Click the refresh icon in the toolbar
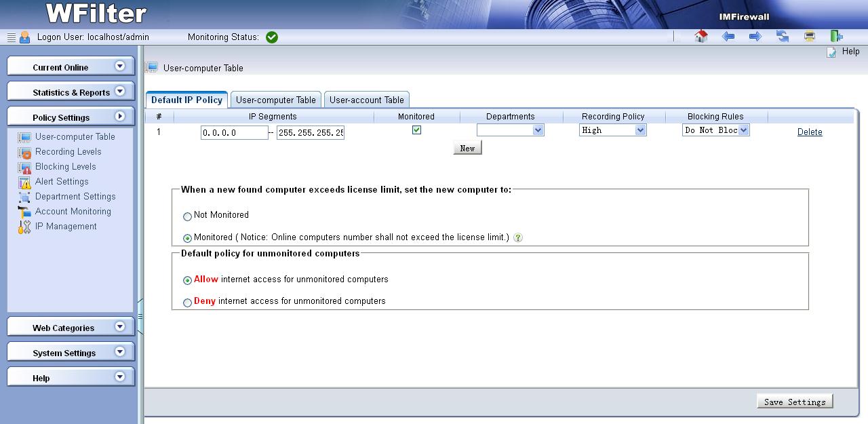This screenshot has height=424, width=868. [x=783, y=37]
